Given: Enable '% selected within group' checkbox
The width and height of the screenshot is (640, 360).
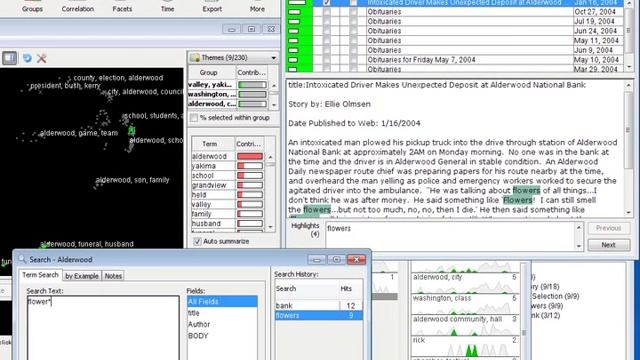Looking at the screenshot, I should pyautogui.click(x=194, y=118).
